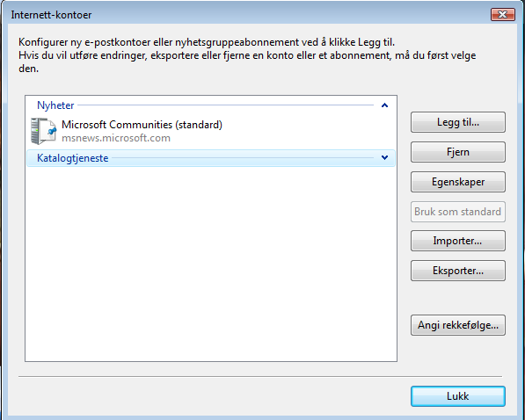525x420 pixels.
Task: Select the Katalogtjeneste group header label
Action: 73,158
